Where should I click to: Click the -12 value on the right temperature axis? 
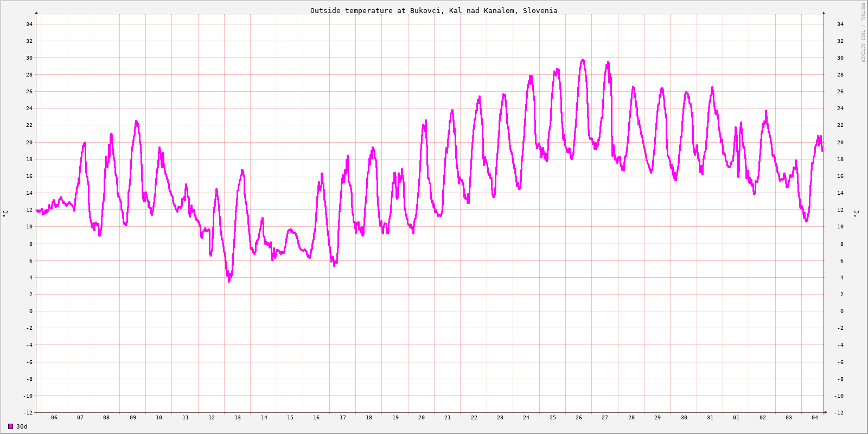point(839,413)
